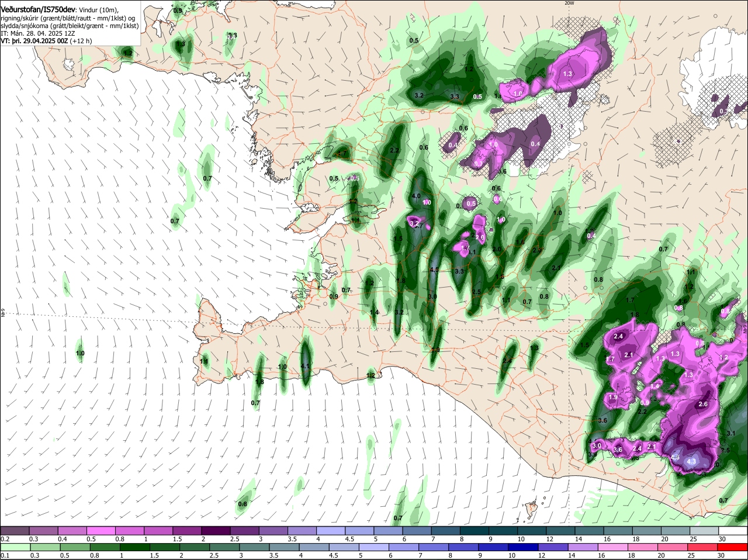The image size is (748, 560).
Task: Select the bottom-row legend swatch labeled 0.1
Action: point(15,547)
